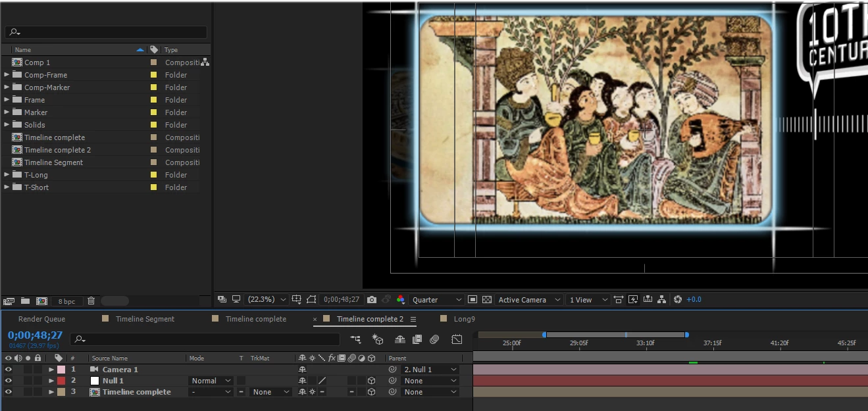The width and height of the screenshot is (868, 411).
Task: Open the Comp Flowchart icon in viewer
Action: click(x=662, y=299)
